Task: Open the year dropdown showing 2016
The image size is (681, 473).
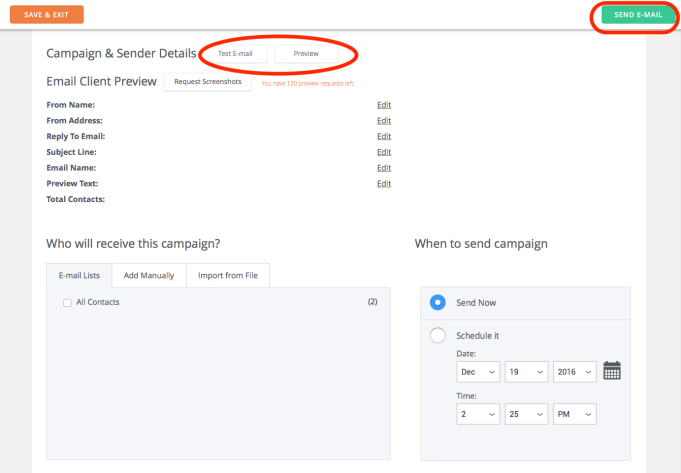Action: (x=574, y=372)
